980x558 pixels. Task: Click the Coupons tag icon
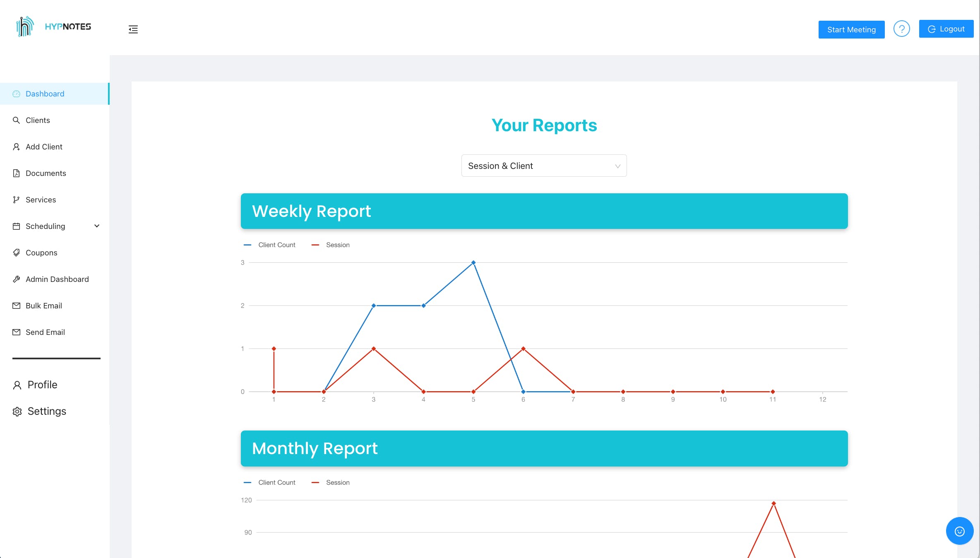(17, 253)
